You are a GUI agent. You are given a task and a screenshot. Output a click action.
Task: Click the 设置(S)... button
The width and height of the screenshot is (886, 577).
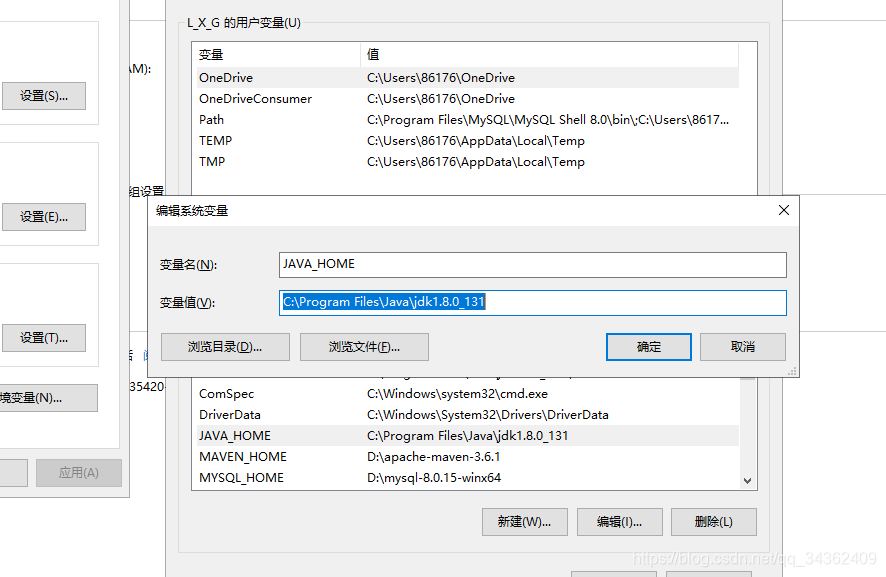(x=44, y=95)
